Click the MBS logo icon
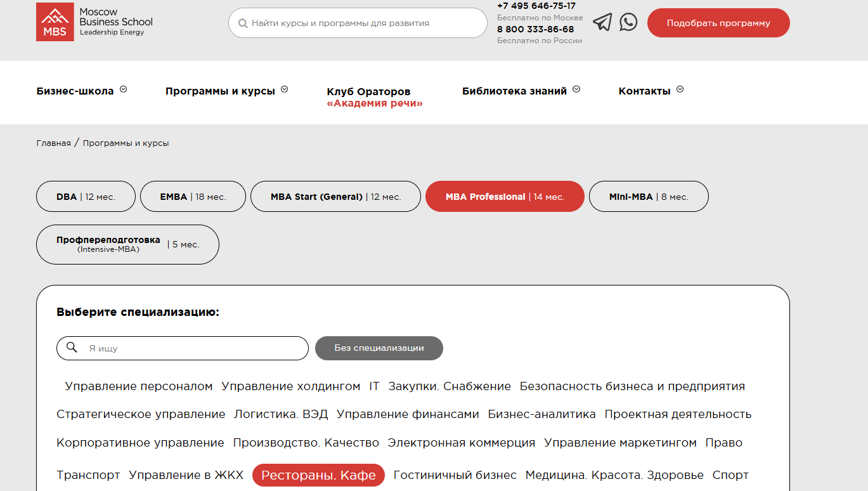Viewport: 868px width, 491px height. point(55,22)
